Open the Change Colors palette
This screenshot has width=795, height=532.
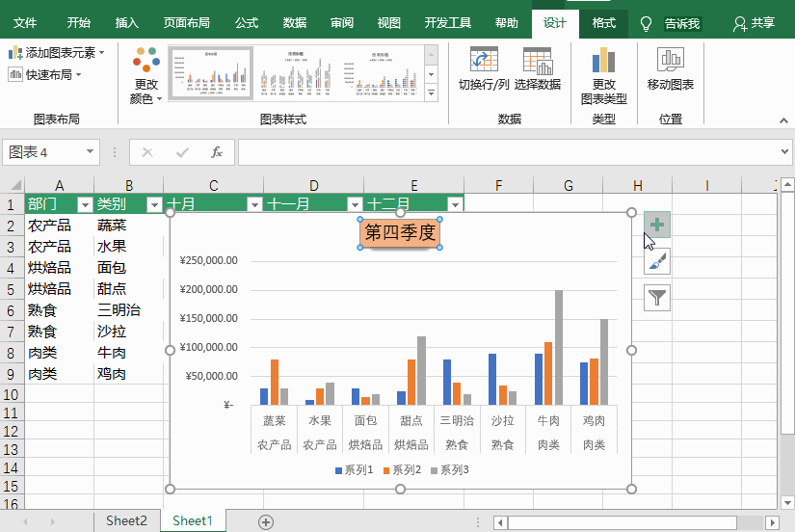(146, 75)
